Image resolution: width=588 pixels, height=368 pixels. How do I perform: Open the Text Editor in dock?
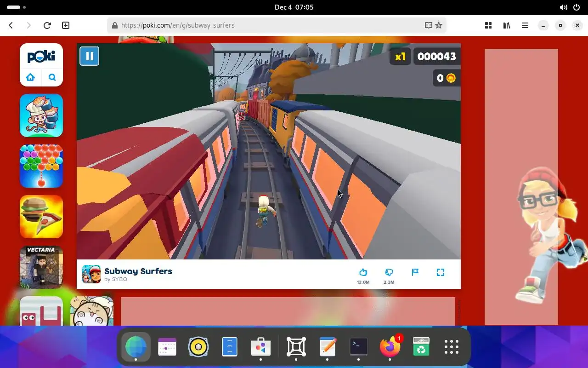328,347
